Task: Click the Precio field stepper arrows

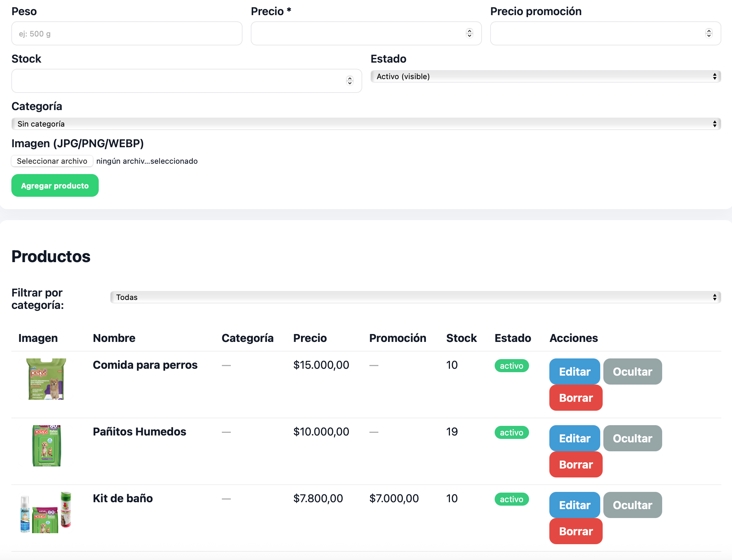Action: pyautogui.click(x=469, y=33)
